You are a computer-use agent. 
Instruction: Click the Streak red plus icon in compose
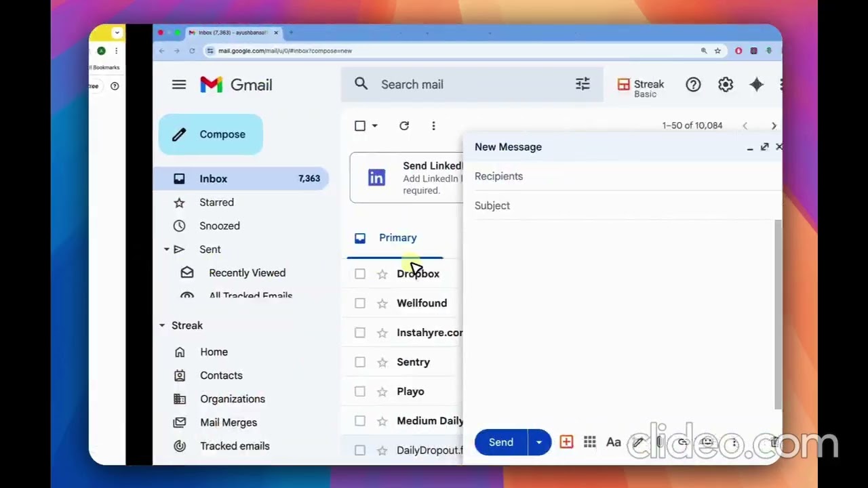pos(566,442)
